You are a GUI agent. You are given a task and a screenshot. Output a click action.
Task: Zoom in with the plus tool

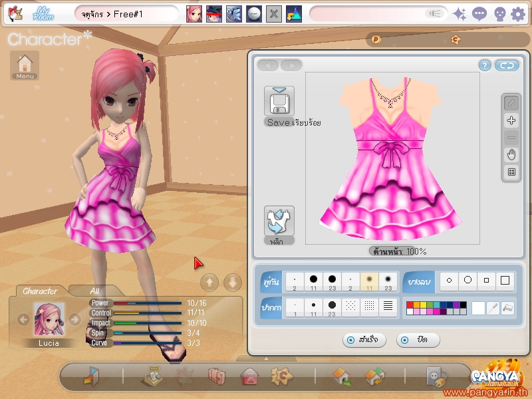511,120
